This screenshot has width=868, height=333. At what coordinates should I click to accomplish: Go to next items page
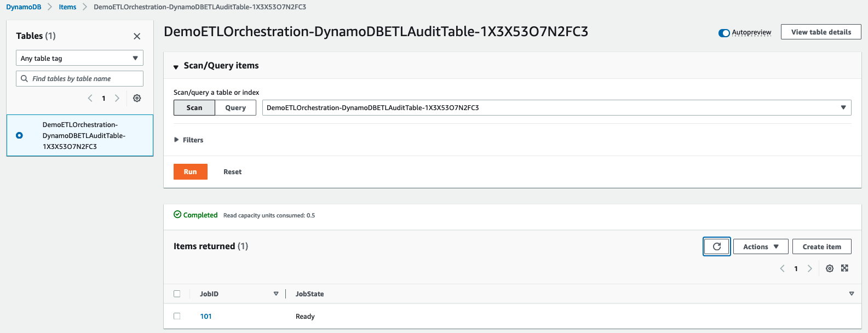click(809, 268)
